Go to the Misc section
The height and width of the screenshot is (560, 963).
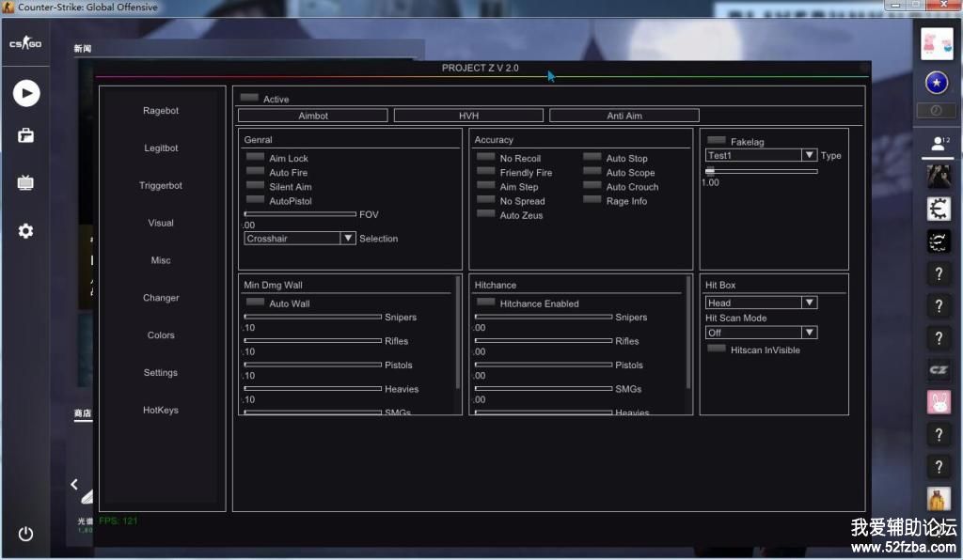161,260
